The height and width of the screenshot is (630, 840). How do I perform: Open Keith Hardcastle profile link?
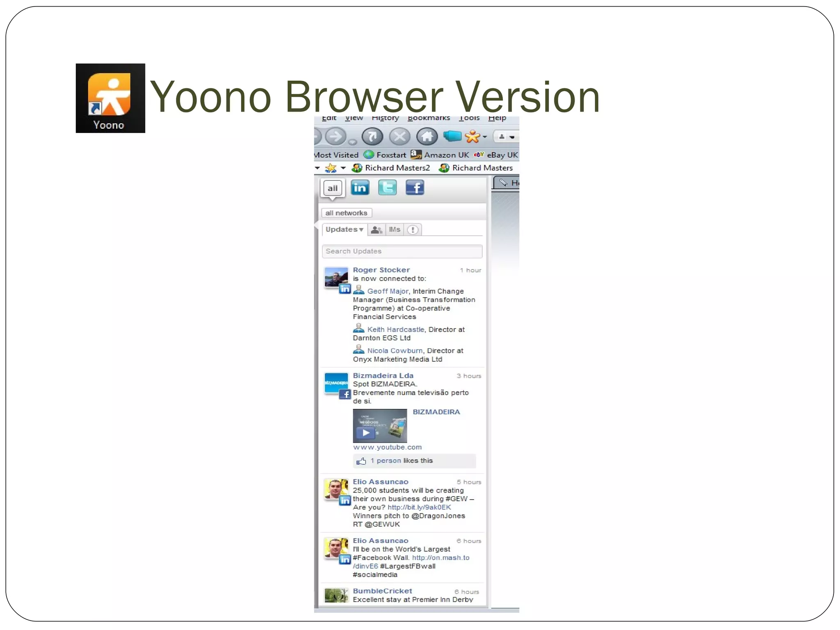click(x=395, y=329)
